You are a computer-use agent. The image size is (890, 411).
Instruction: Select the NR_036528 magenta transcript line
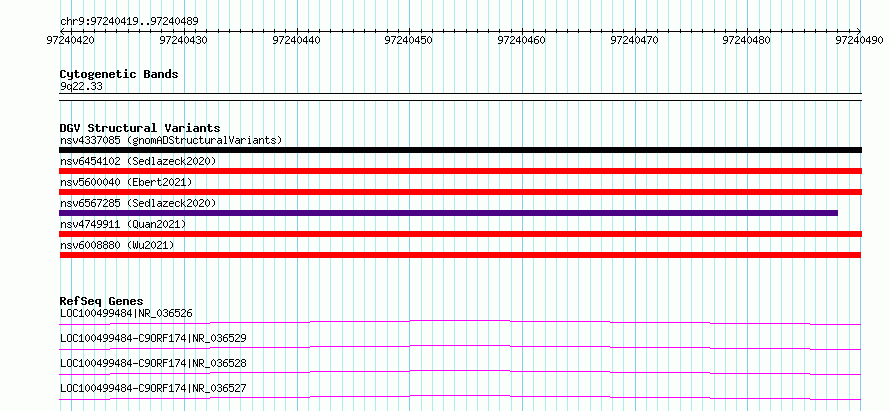pos(460,373)
